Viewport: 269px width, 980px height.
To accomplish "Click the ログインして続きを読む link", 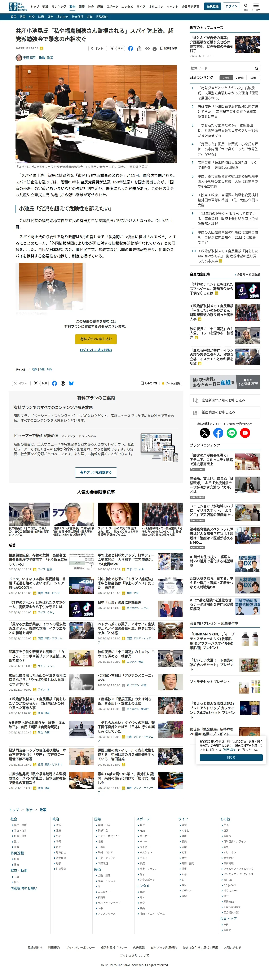I will [96, 350].
